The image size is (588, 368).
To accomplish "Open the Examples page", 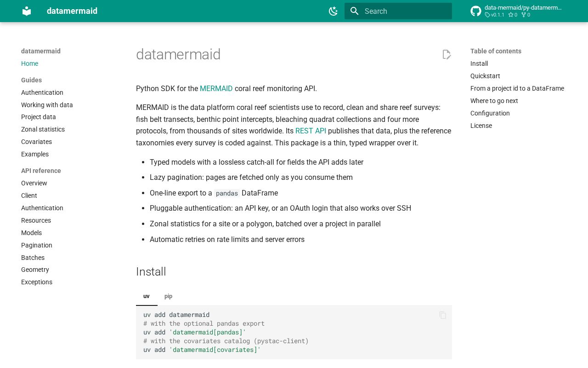I will point(35,154).
